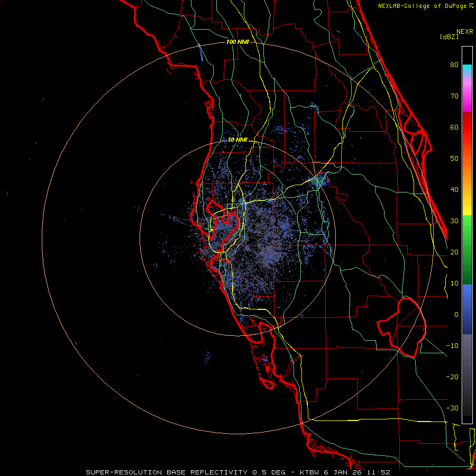The width and height of the screenshot is (476, 476).
Task: Click the blue segment of reflectivity color bar
Action: (x=467, y=309)
